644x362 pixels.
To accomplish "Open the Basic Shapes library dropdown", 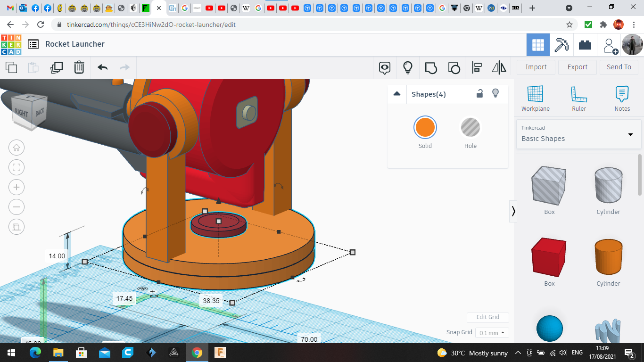I will tap(578, 134).
